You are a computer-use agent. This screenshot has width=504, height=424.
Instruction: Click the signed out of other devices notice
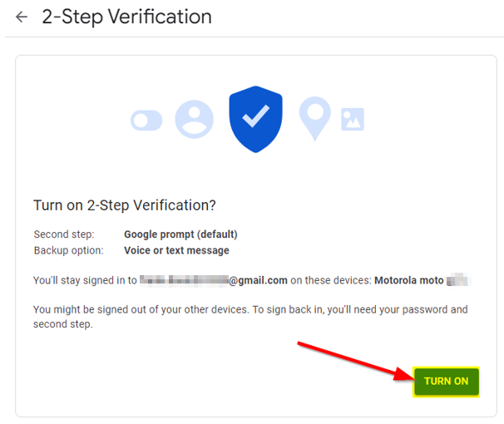click(x=250, y=317)
